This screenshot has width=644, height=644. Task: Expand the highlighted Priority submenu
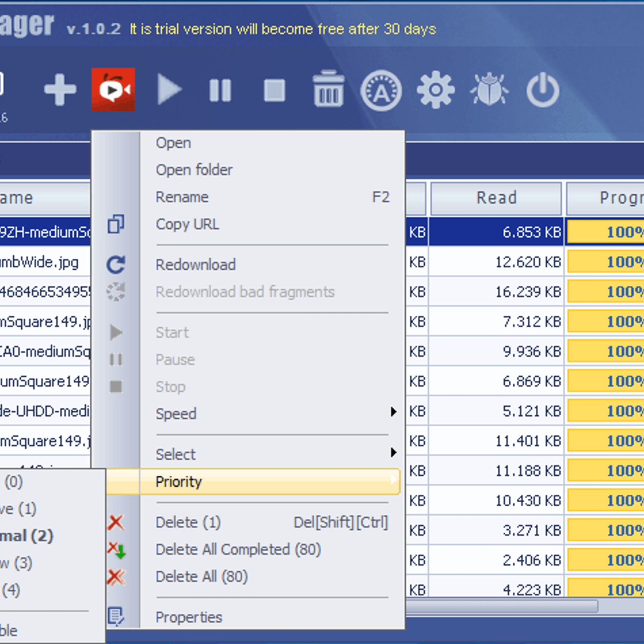tap(254, 481)
